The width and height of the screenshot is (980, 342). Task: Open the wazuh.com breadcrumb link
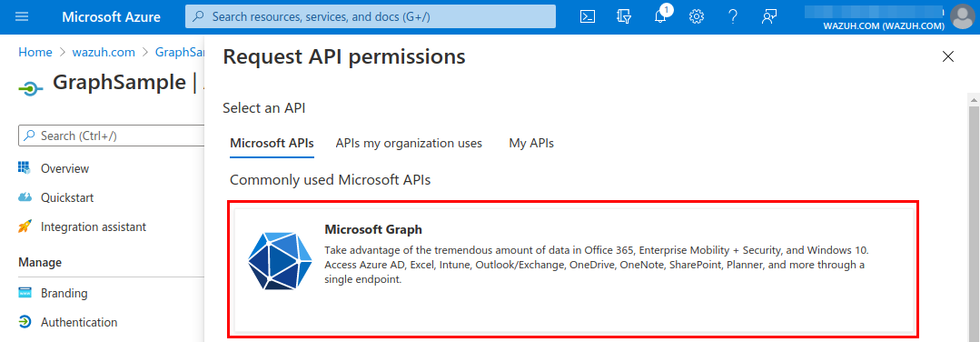(x=104, y=53)
